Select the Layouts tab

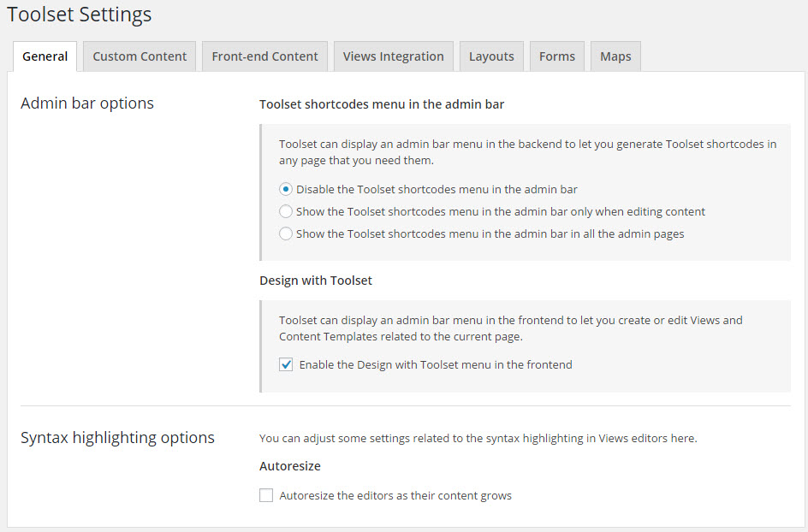(x=491, y=56)
